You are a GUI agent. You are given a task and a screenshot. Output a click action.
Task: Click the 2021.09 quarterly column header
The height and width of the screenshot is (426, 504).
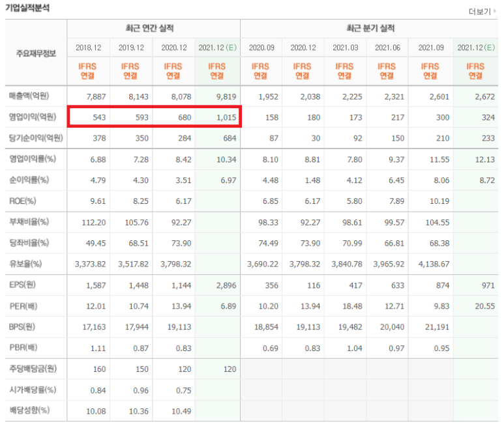(x=430, y=48)
